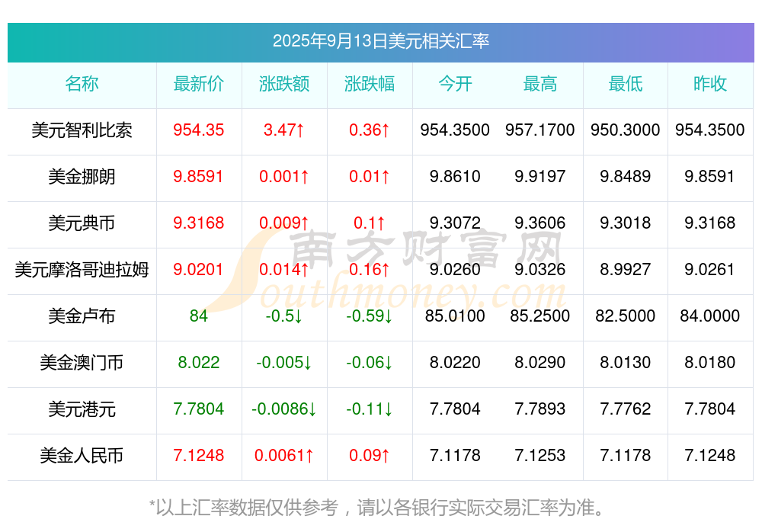This screenshot has width=762, height=532.
Task: Click low value 9.8489
Action: point(626,177)
